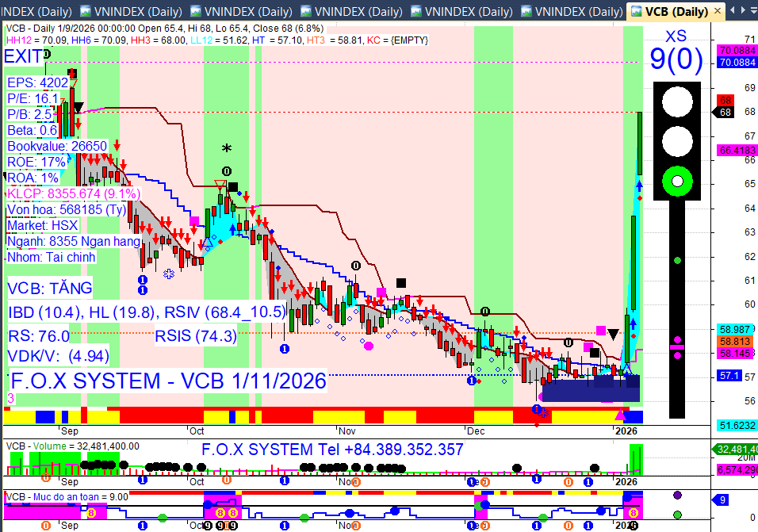Click the RS: 76.0 label

tap(39, 336)
